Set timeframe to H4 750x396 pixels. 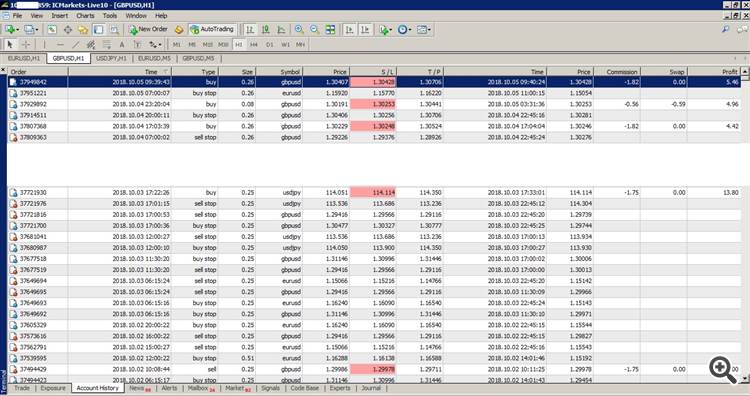click(x=254, y=44)
